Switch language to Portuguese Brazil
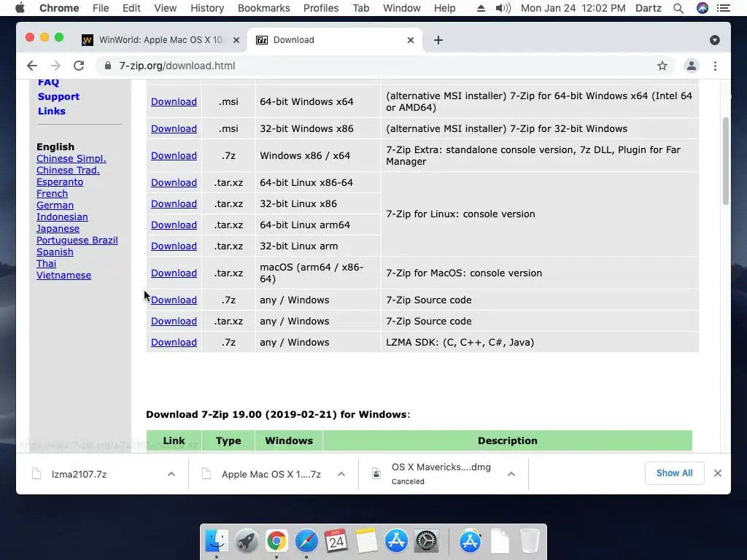This screenshot has width=747, height=560. tap(77, 240)
